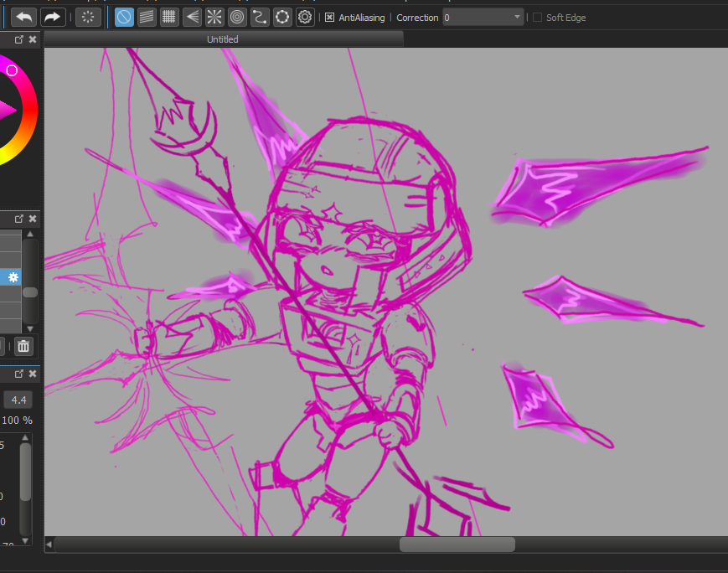
Task: Float the color panel window
Action: coord(19,39)
